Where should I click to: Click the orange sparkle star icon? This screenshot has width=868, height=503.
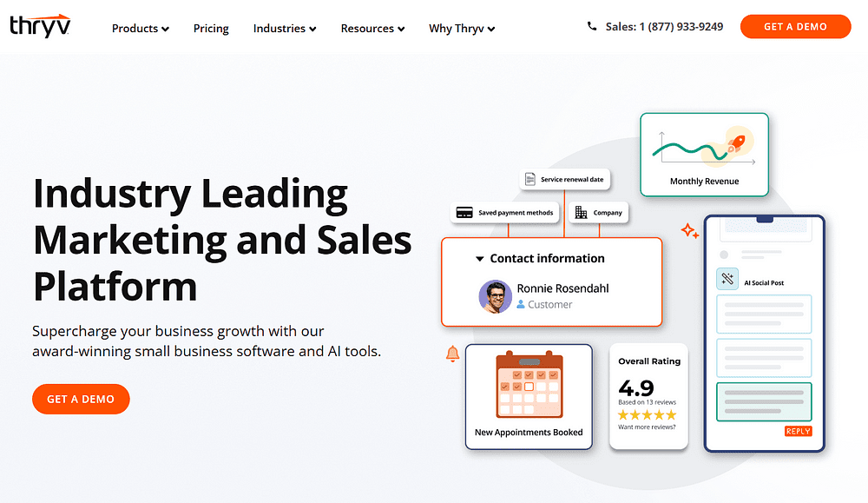[x=690, y=230]
